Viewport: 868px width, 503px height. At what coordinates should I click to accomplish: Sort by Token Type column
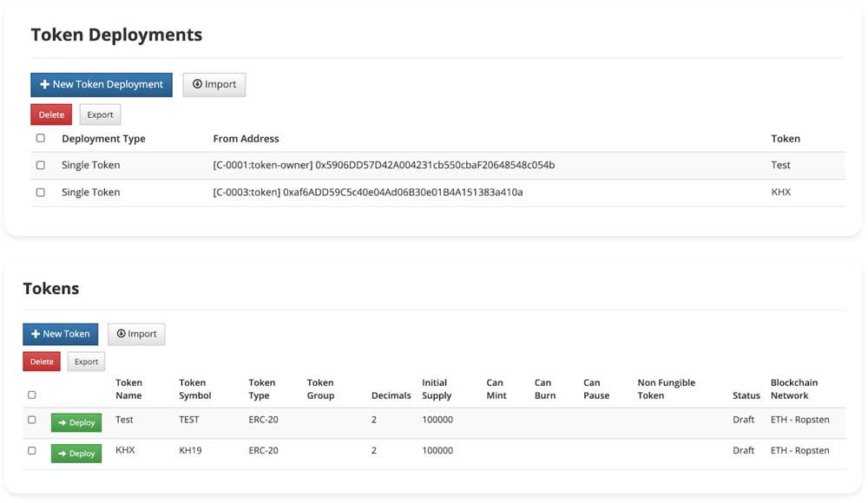click(x=262, y=389)
